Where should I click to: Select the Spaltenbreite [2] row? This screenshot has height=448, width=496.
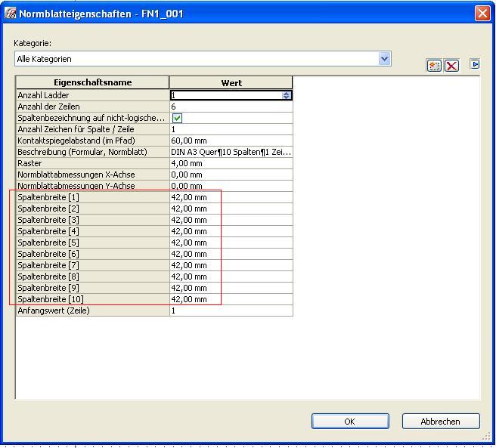click(x=92, y=209)
